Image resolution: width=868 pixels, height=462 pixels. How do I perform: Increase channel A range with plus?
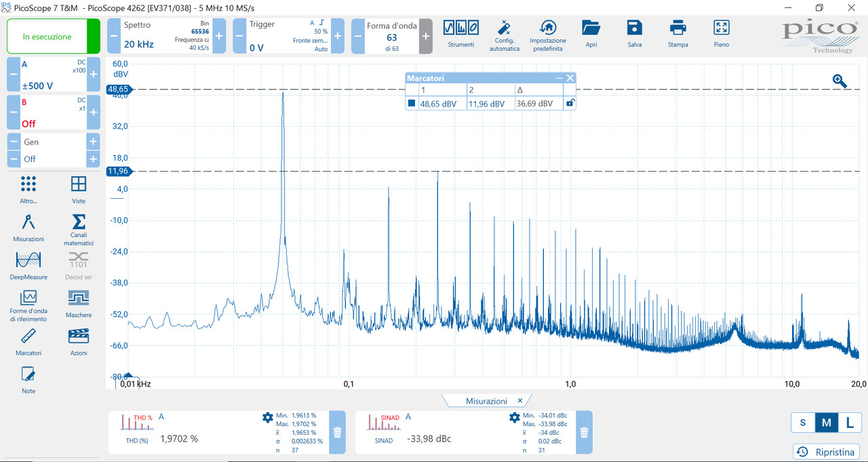click(x=94, y=75)
